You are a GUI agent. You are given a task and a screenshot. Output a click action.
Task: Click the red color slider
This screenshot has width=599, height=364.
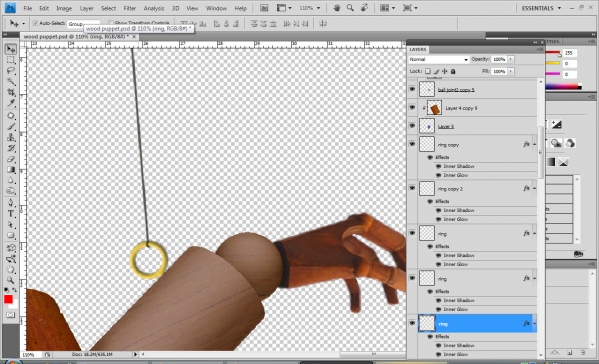click(553, 53)
